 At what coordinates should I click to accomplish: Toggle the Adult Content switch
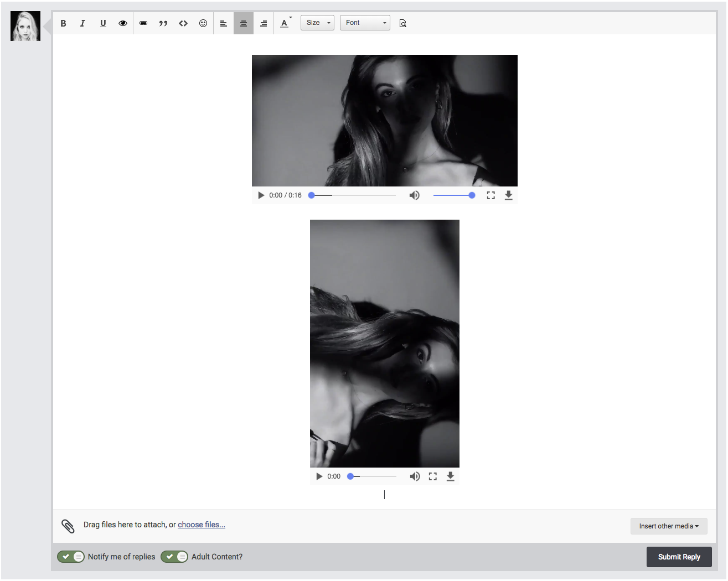[174, 557]
